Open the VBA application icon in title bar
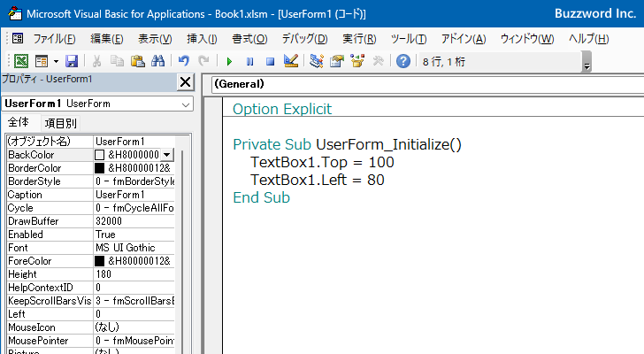Viewport: 644px width, 354px height. (15, 13)
